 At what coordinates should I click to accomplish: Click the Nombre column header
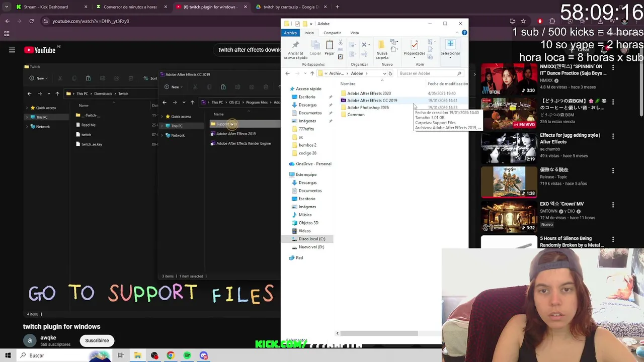pyautogui.click(x=348, y=84)
